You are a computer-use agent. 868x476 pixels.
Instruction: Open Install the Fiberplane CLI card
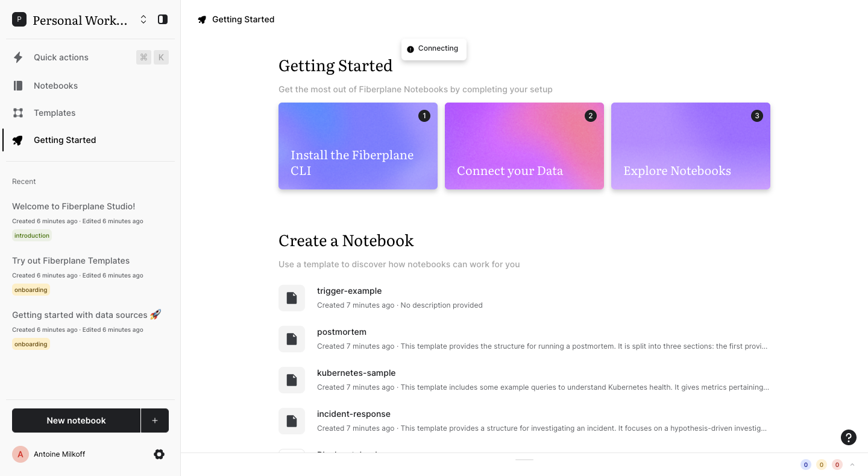pos(357,146)
